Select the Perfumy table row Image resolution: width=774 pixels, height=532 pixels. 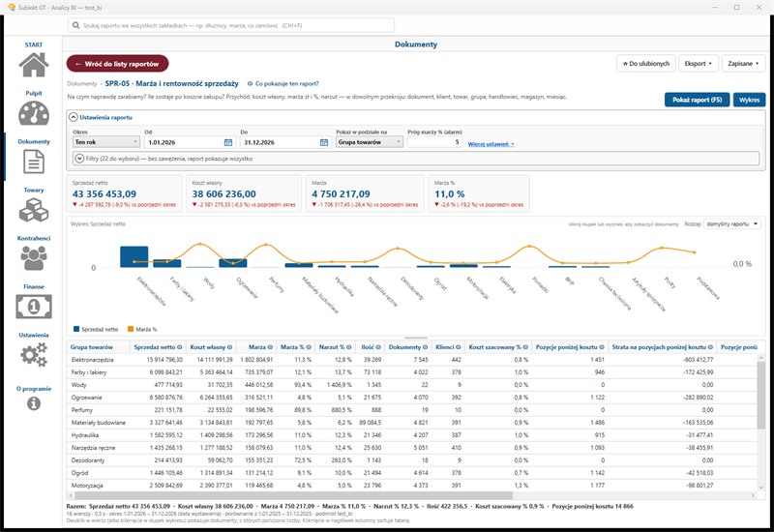pos(412,410)
